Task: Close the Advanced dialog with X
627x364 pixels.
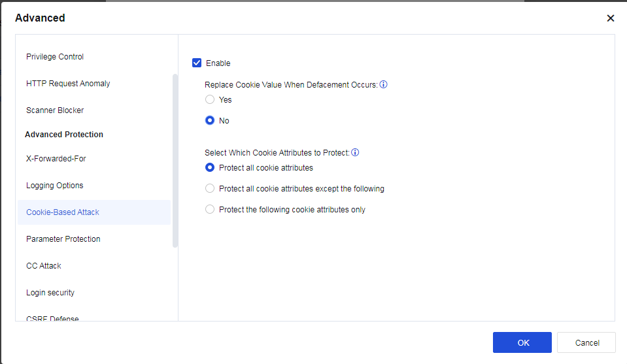Action: pos(611,18)
